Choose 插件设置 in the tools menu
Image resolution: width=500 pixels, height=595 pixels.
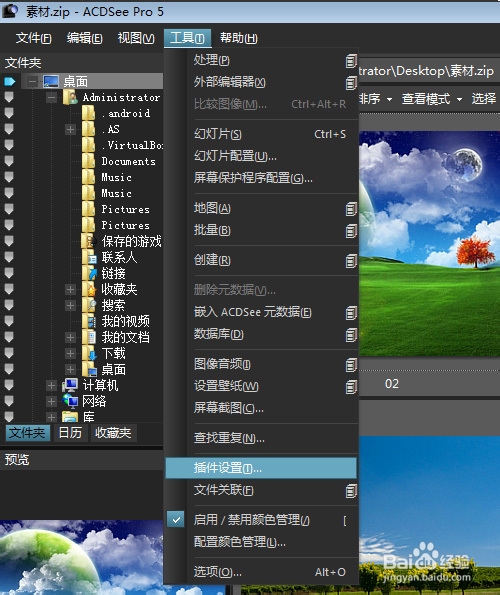(x=261, y=468)
